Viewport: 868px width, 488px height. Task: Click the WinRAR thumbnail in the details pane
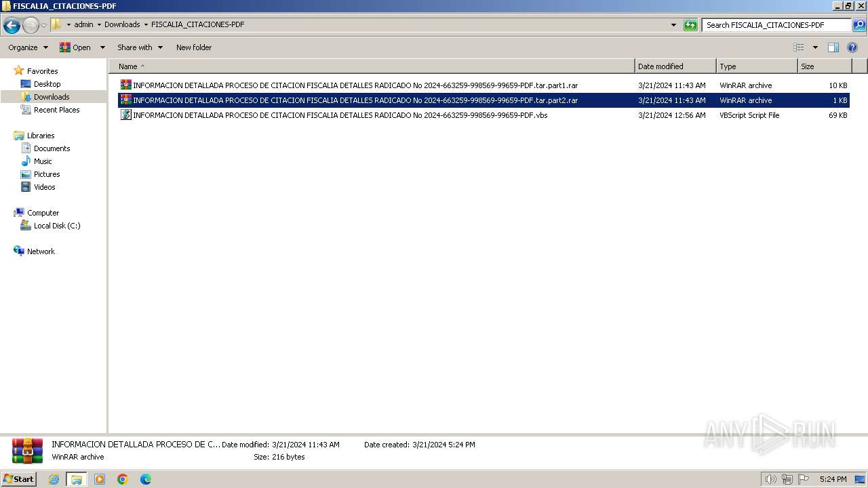[x=27, y=451]
